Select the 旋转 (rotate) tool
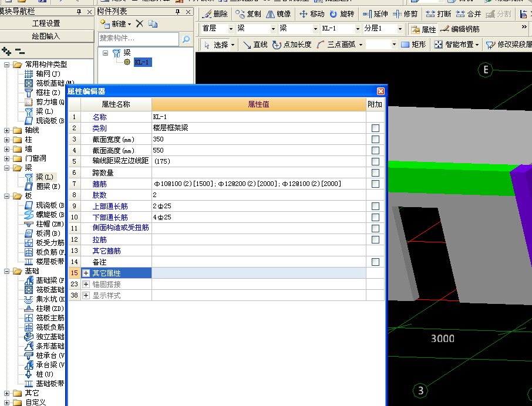 click(x=342, y=14)
